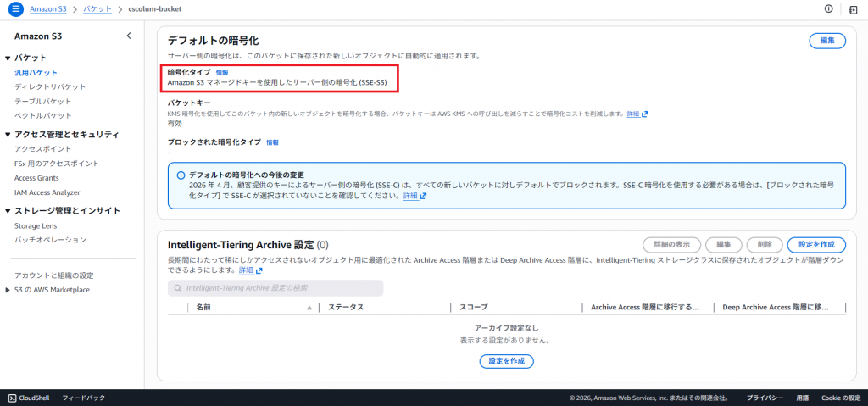This screenshot has width=868, height=406.
Task: Click 情報 link next to 暗号化タイプ
Action: click(x=222, y=73)
